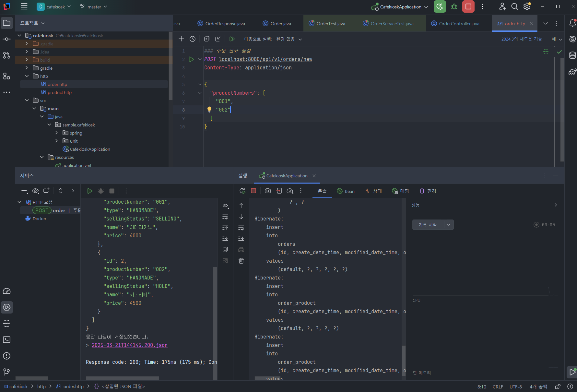The image size is (577, 392).
Task: Run all requests in file
Action: [x=232, y=39]
